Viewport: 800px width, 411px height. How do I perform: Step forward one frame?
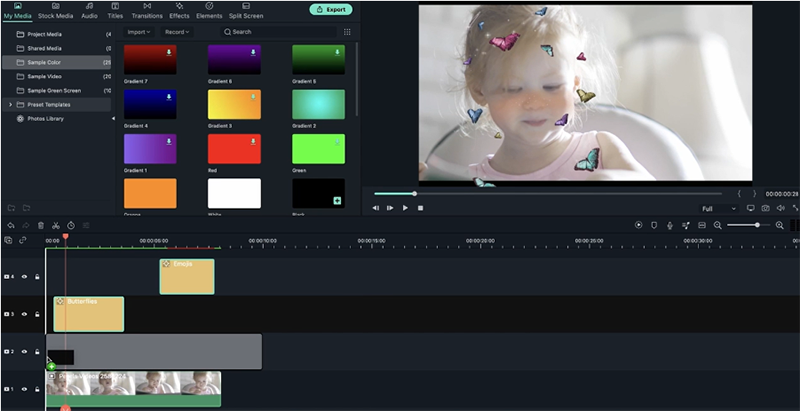(x=390, y=208)
